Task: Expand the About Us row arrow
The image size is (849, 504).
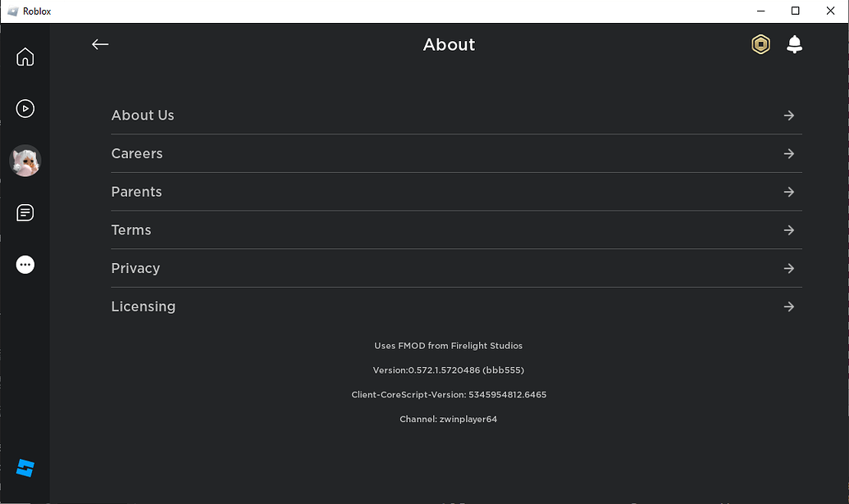Action: pyautogui.click(x=788, y=116)
